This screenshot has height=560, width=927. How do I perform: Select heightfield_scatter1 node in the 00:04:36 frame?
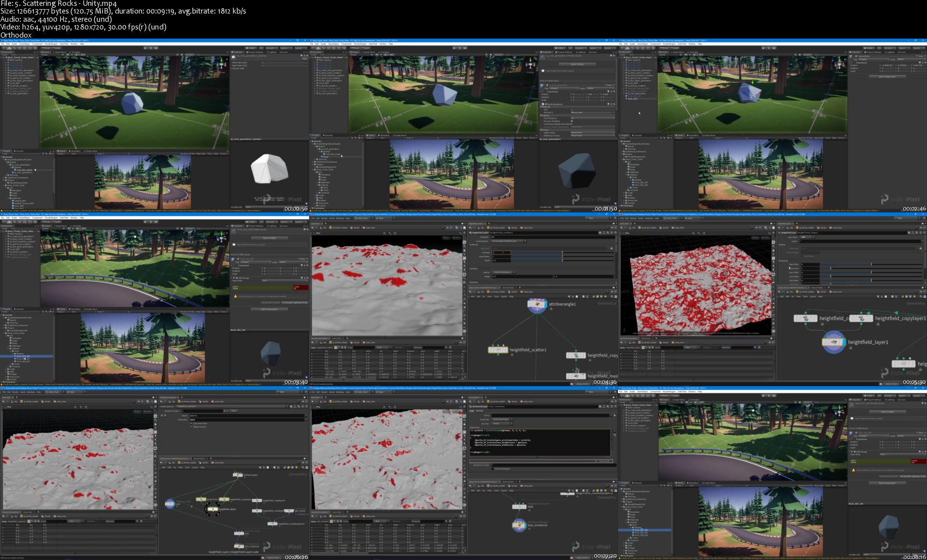coord(498,350)
